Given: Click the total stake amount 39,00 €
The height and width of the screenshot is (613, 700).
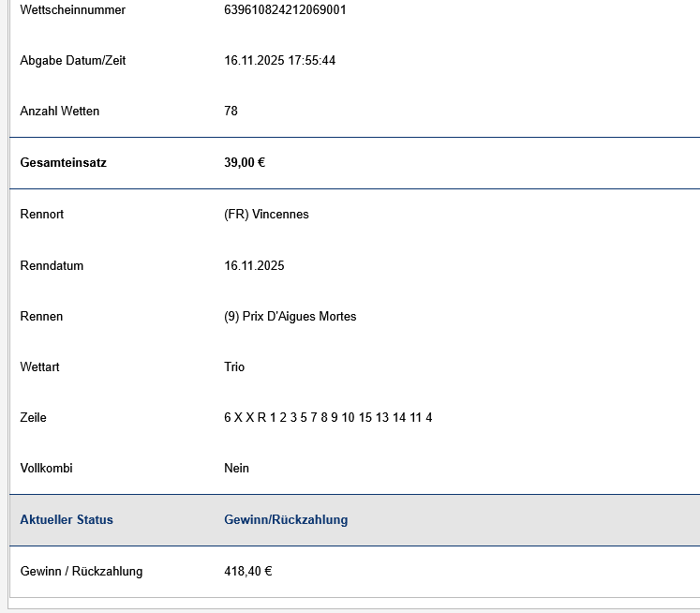Looking at the screenshot, I should 245,163.
